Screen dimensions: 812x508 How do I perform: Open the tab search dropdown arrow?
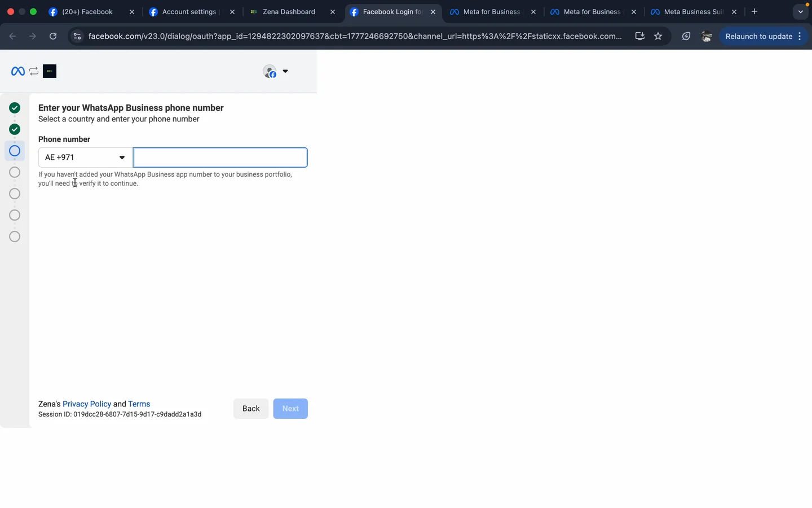tap(800, 12)
